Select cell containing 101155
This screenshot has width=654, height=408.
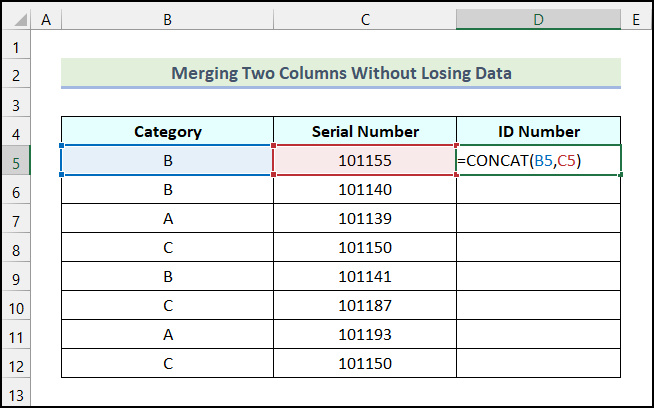click(365, 160)
